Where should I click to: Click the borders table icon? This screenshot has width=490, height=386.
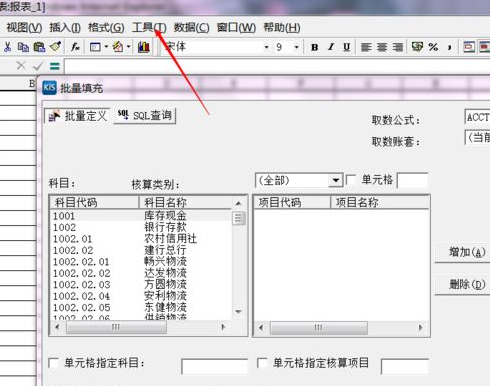point(95,47)
